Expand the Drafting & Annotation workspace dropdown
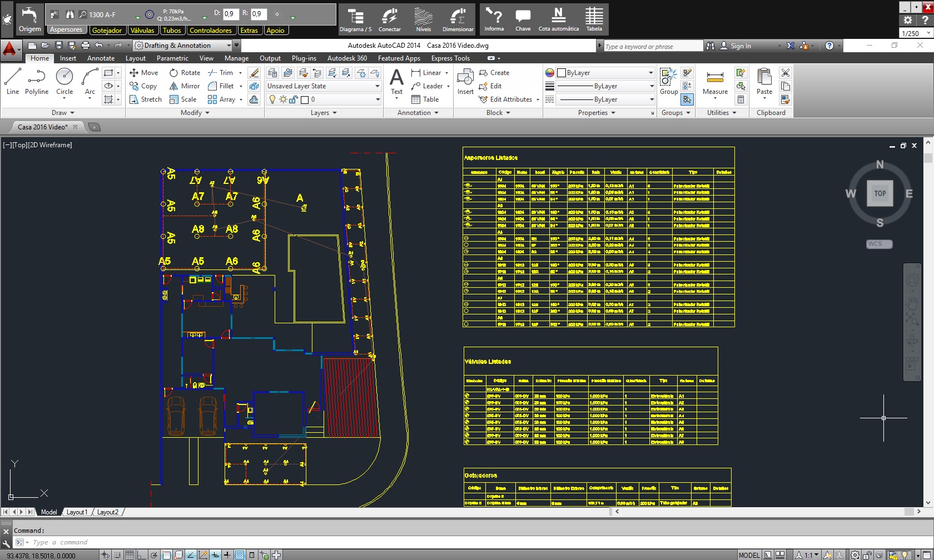The image size is (934, 560). 228,46
